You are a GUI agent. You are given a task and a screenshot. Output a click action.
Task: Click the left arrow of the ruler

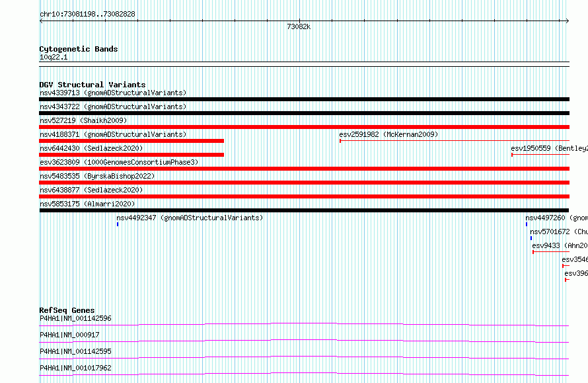41,21
